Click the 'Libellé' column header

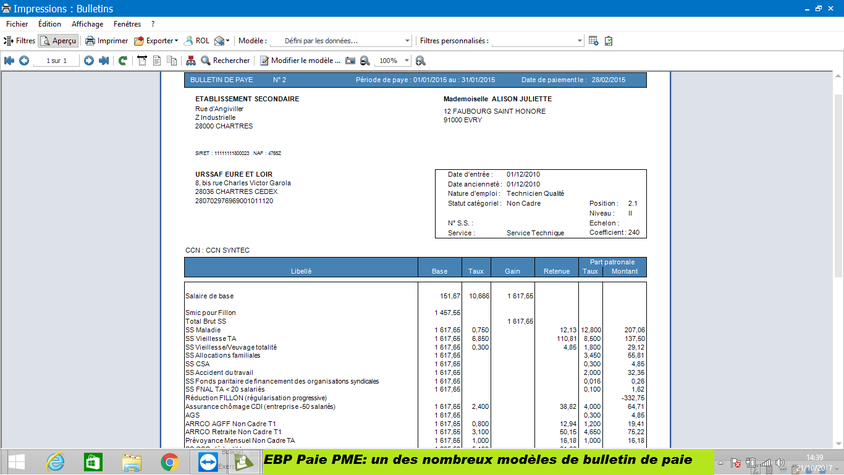point(301,271)
